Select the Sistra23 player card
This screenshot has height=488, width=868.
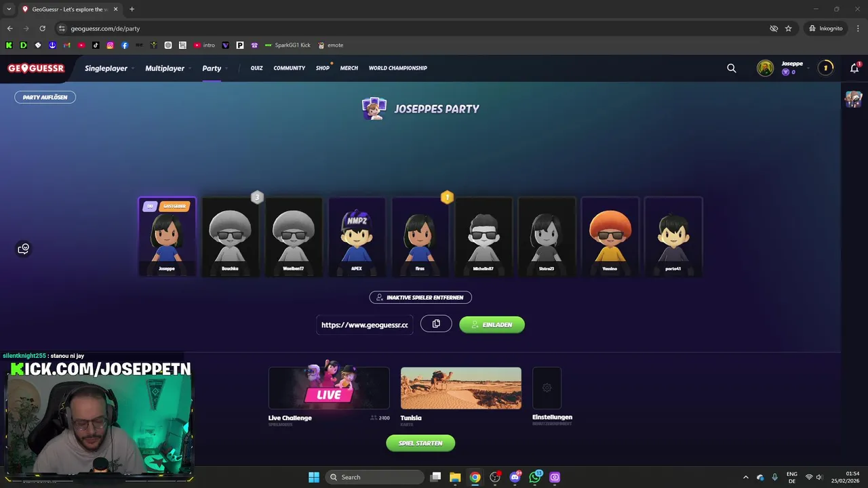(547, 237)
